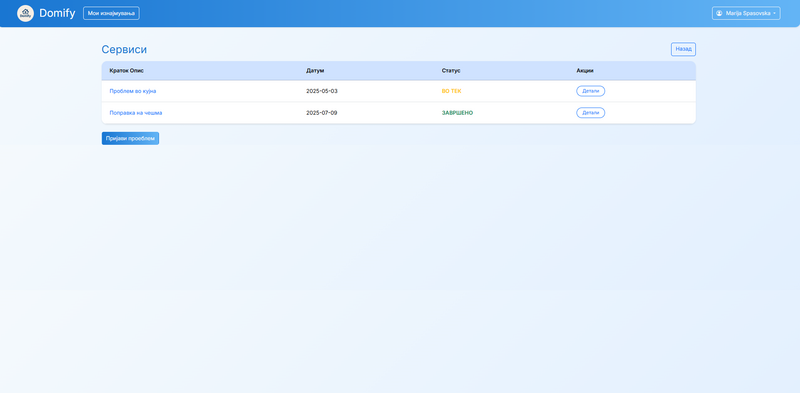Report an issue via Пријави проблем button
Image resolution: width=800 pixels, height=393 pixels.
(x=130, y=138)
